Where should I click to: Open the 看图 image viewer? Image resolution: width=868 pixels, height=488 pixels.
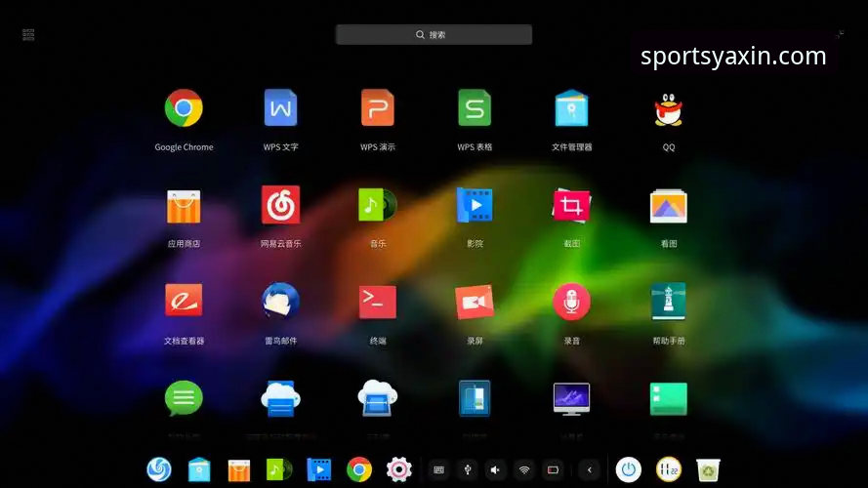pos(668,206)
